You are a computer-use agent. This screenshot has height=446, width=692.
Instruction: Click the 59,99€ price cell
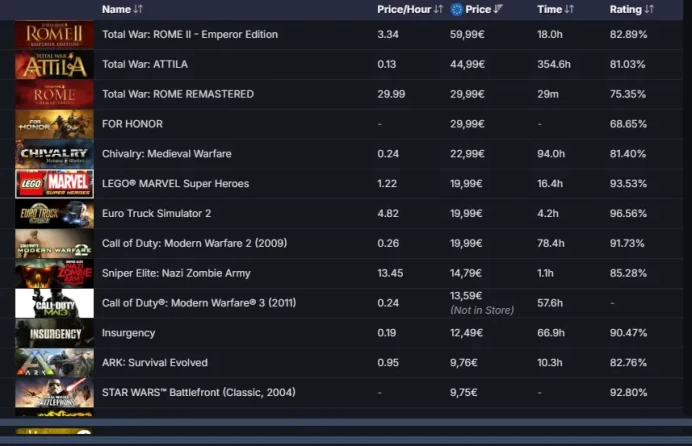click(467, 34)
